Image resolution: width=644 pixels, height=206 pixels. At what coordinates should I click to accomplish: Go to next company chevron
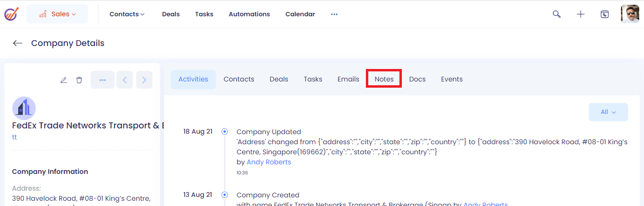(x=144, y=80)
